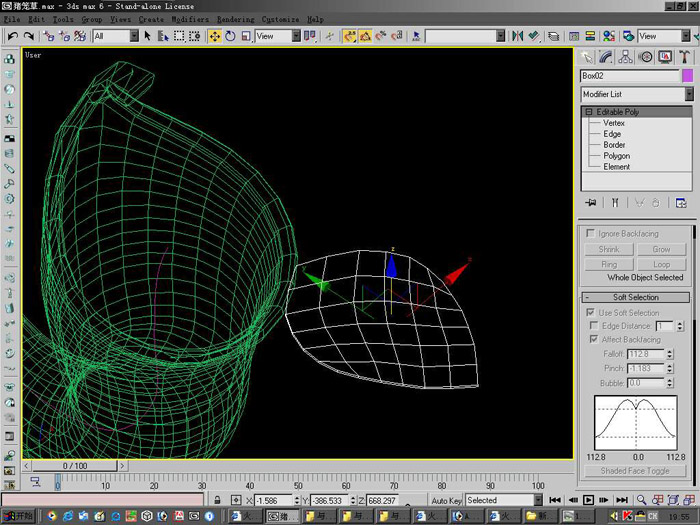Open the Create command panel tab
The height and width of the screenshot is (525, 700).
pyautogui.click(x=587, y=57)
